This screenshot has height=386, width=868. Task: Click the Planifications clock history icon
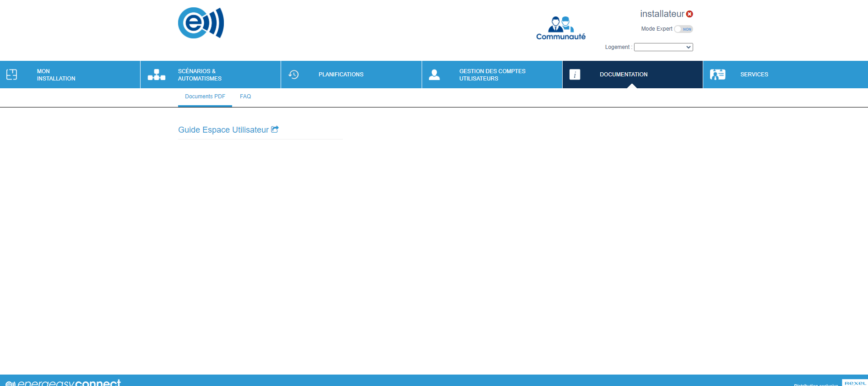tap(293, 75)
